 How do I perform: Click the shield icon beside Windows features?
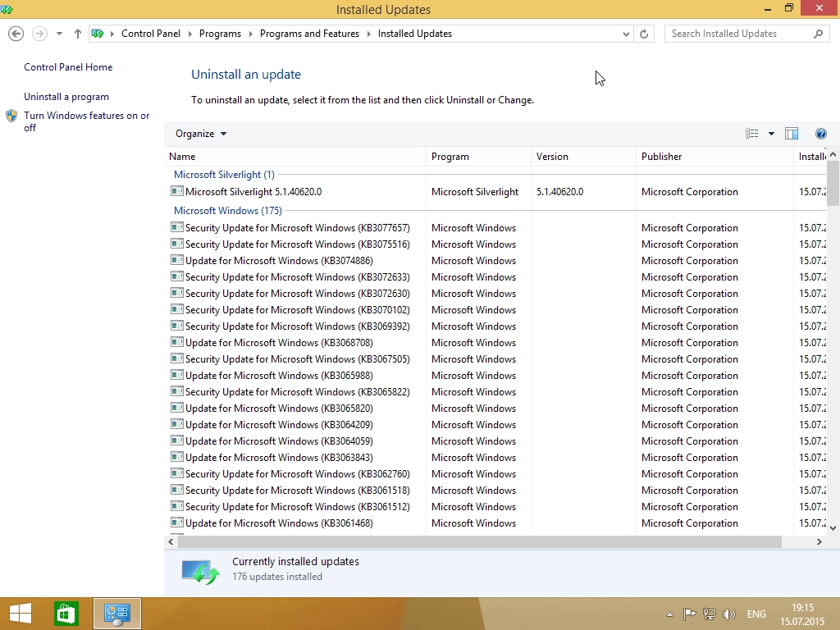tap(11, 116)
